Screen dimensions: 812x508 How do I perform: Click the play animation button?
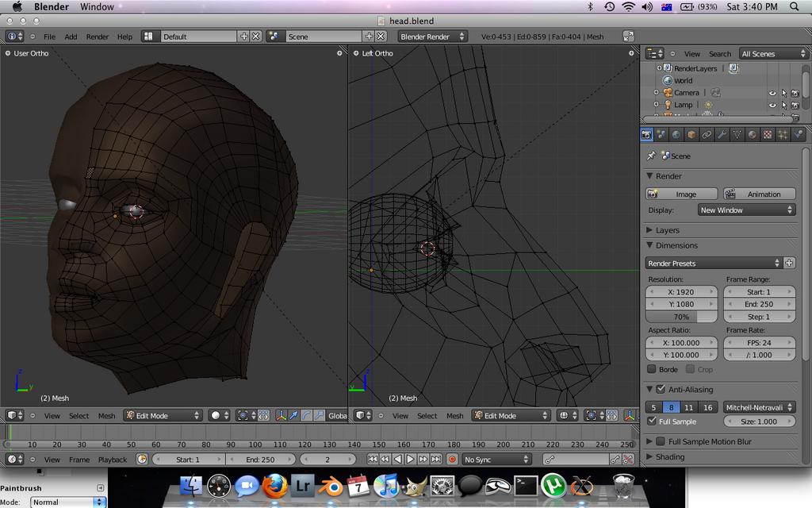point(410,460)
